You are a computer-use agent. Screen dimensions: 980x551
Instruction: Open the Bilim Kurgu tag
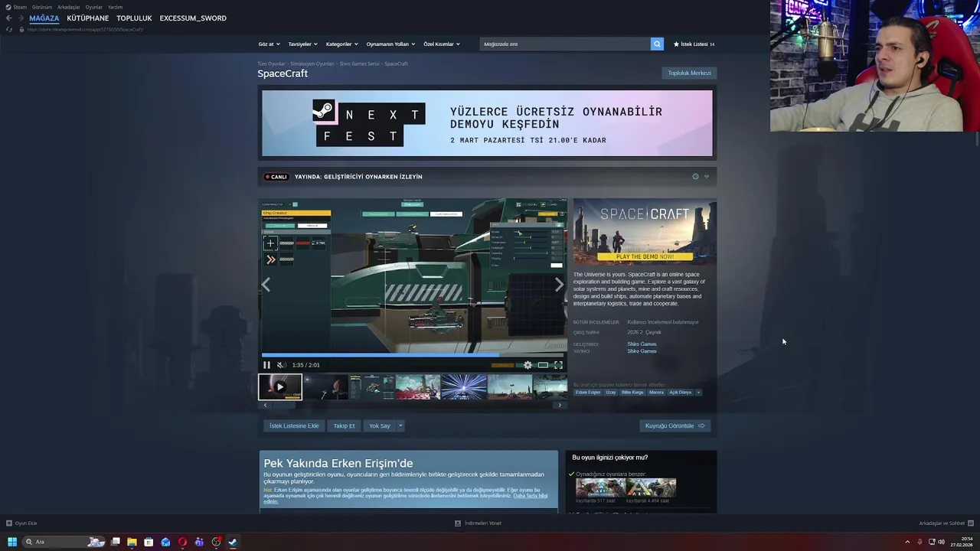click(x=632, y=392)
